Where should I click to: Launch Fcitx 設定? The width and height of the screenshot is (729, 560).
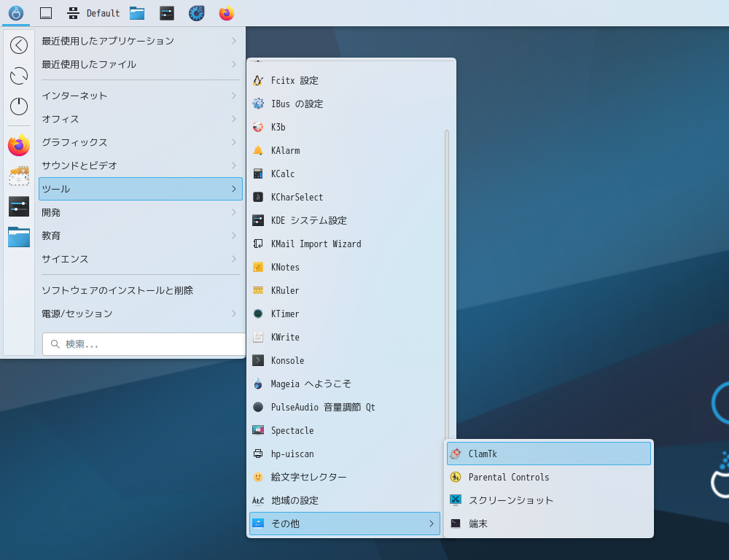coord(345,80)
